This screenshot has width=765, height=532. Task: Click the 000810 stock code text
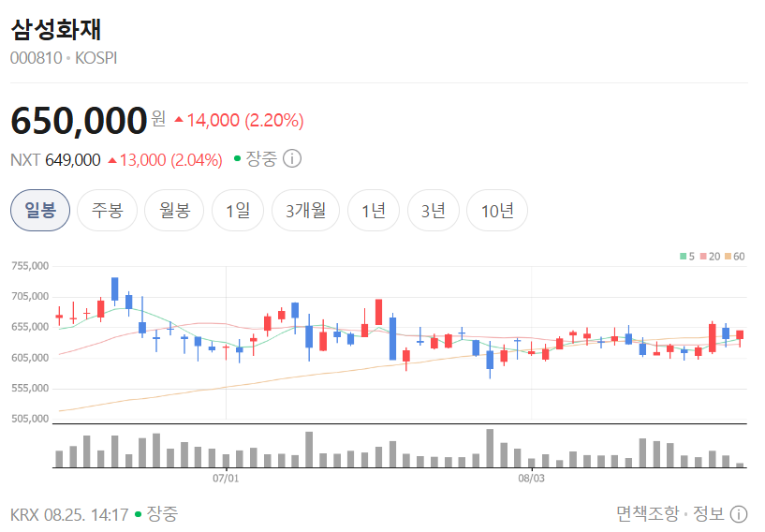pyautogui.click(x=37, y=58)
